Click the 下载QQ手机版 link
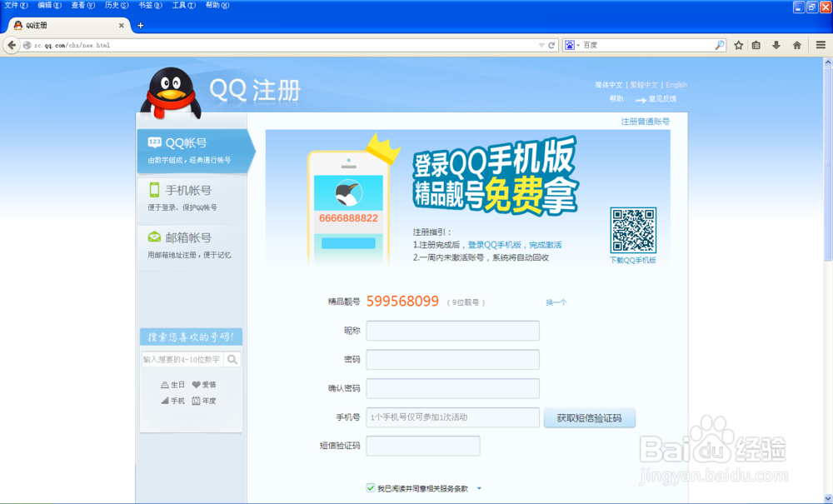The width and height of the screenshot is (833, 504). click(633, 260)
